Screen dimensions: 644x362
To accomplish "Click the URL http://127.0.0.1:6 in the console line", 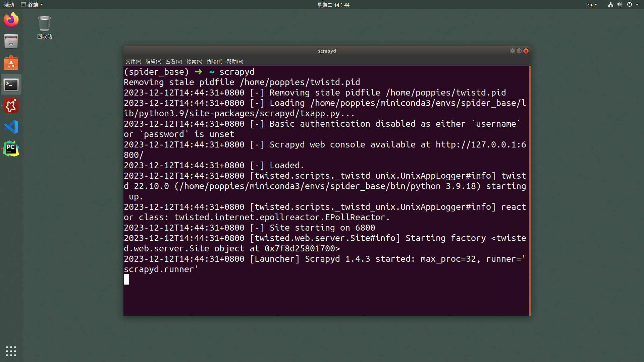I will click(481, 144).
